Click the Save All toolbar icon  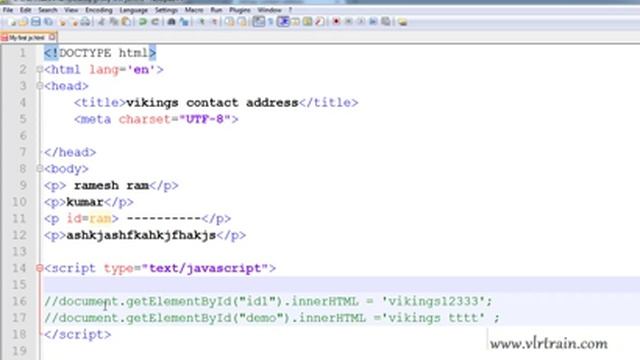48,22
